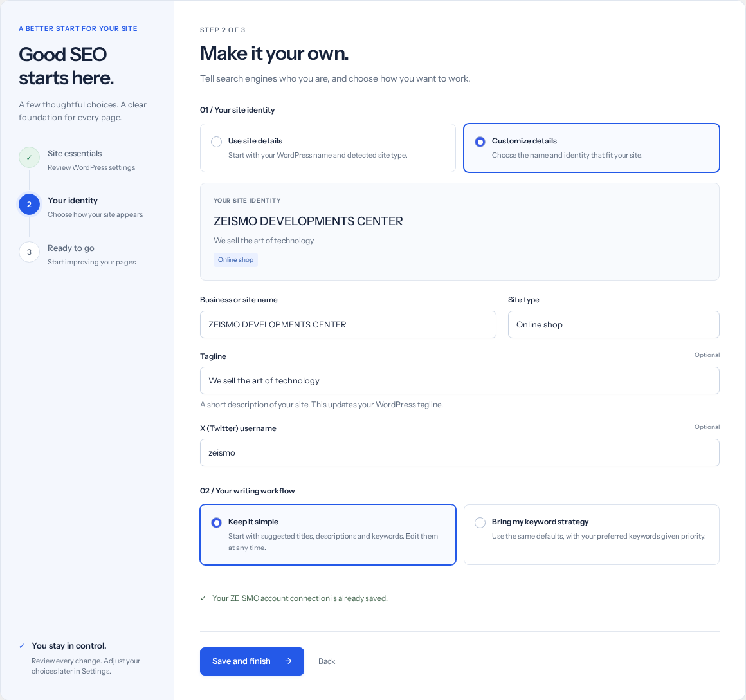Click 'Your ZEISMO account connection is already saved.'

(x=300, y=598)
